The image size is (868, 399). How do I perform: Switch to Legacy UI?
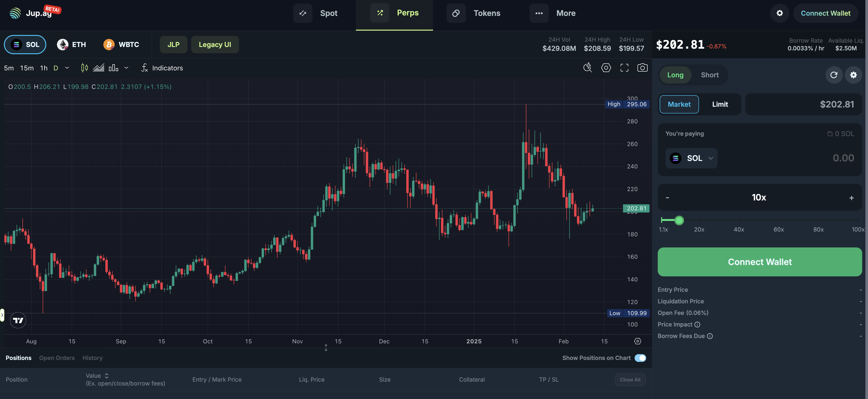[x=215, y=44]
